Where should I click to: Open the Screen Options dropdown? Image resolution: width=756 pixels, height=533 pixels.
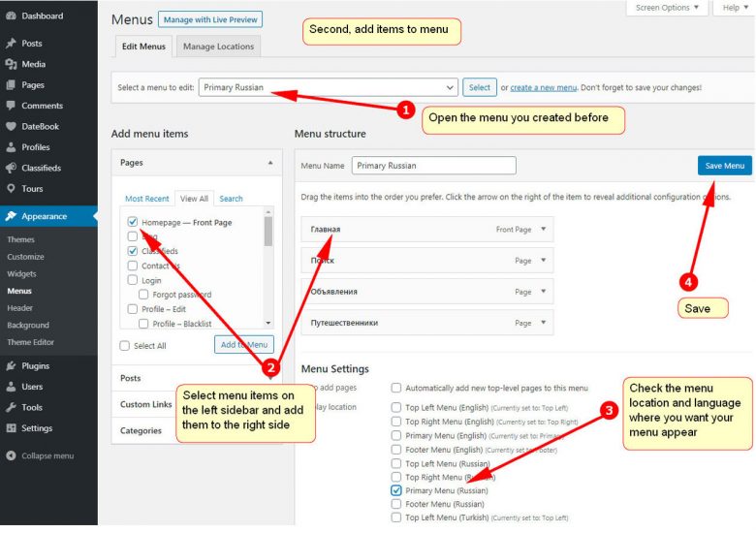pos(666,8)
